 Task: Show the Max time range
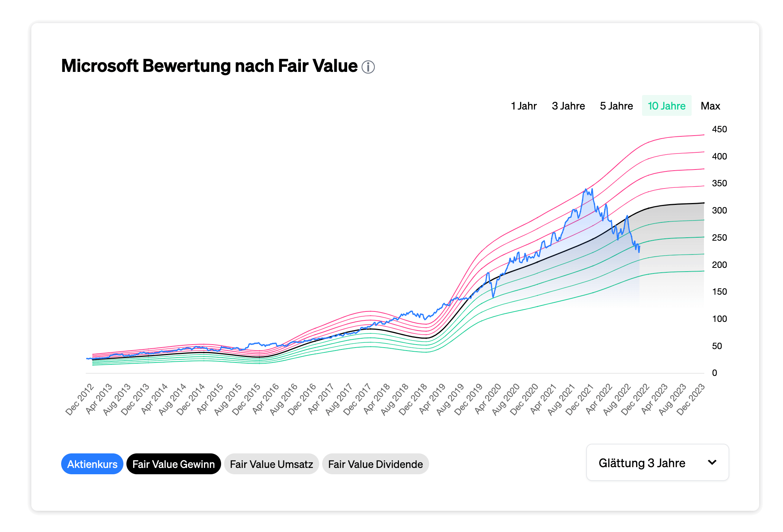[x=710, y=106]
